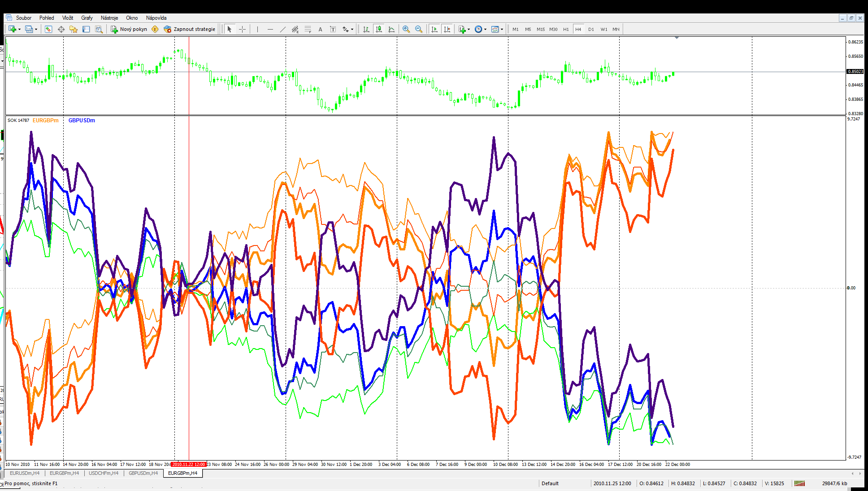Select the horizontal line drawing tool
This screenshot has height=491, width=868.
pos(270,29)
